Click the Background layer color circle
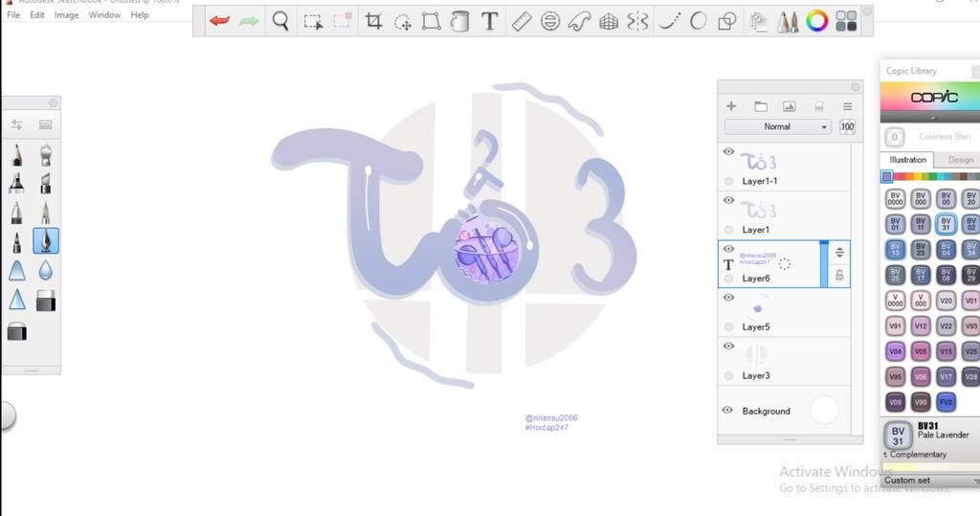 pos(824,411)
